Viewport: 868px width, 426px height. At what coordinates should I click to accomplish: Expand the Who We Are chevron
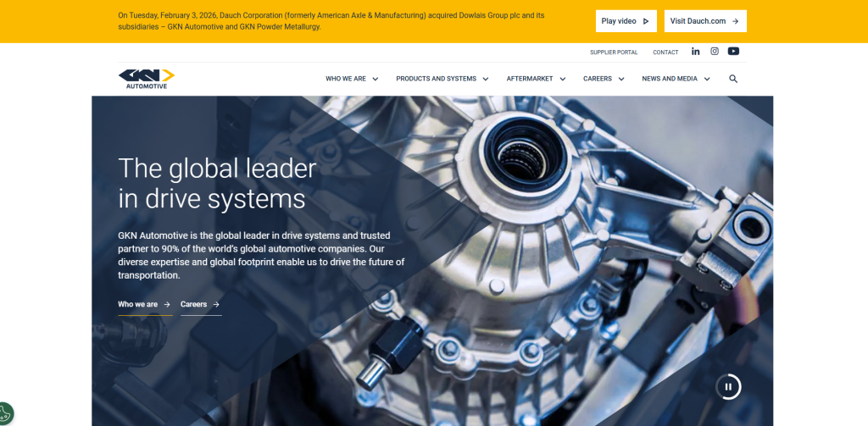376,79
